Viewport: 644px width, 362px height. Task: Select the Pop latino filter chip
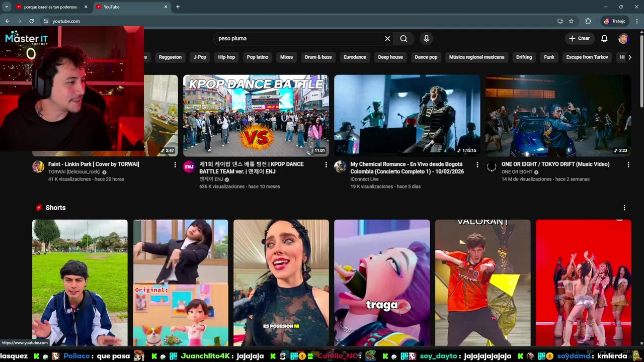click(258, 57)
